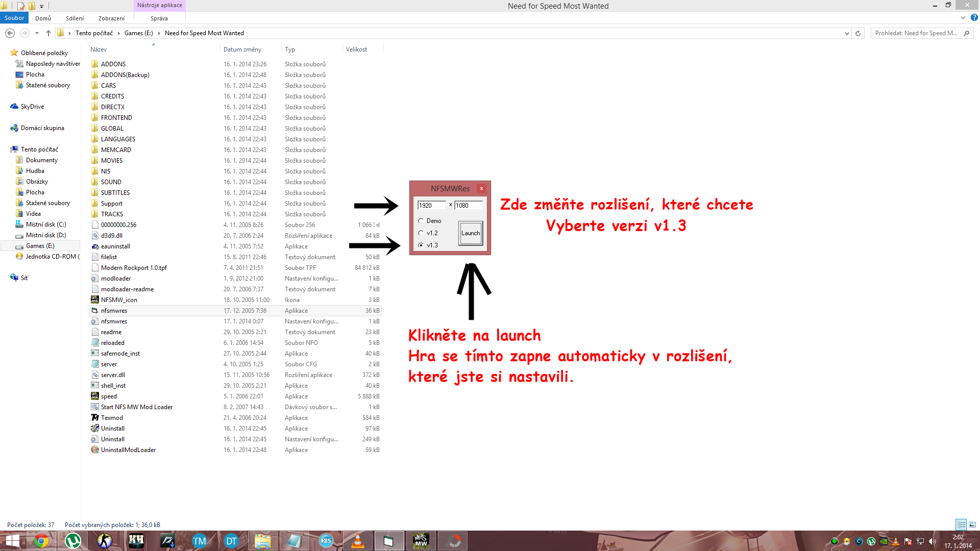This screenshot has width=980, height=551.
Task: Open the recent locations dropdown arrow
Action: point(37,33)
